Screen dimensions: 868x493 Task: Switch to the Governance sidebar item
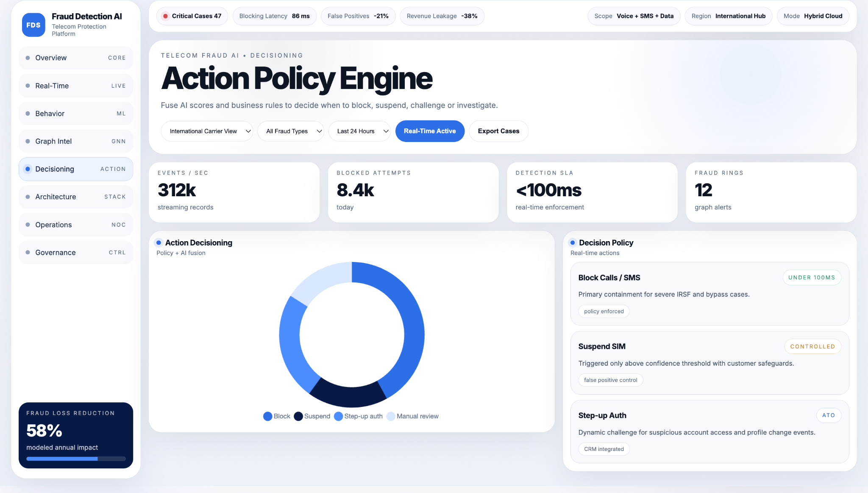point(76,253)
